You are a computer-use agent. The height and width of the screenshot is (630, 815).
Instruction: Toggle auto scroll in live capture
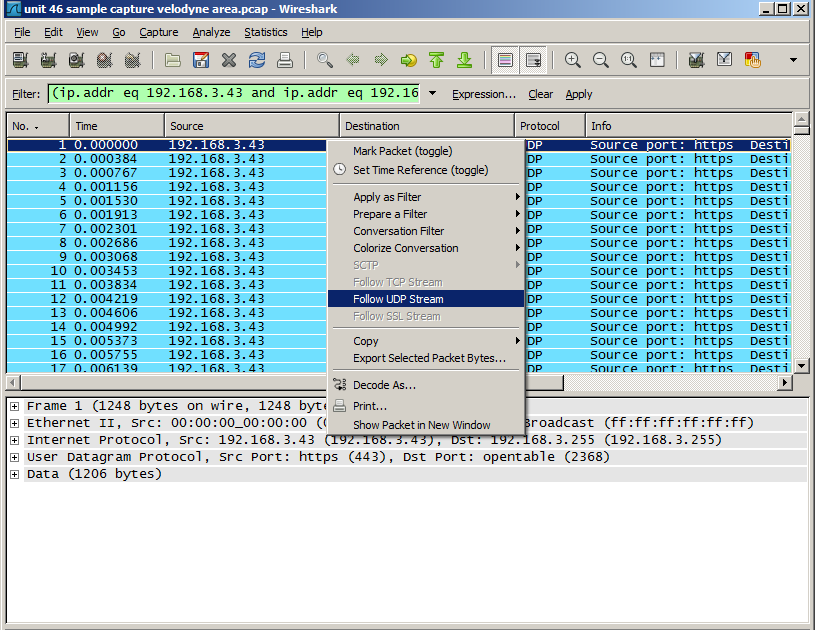[x=533, y=60]
